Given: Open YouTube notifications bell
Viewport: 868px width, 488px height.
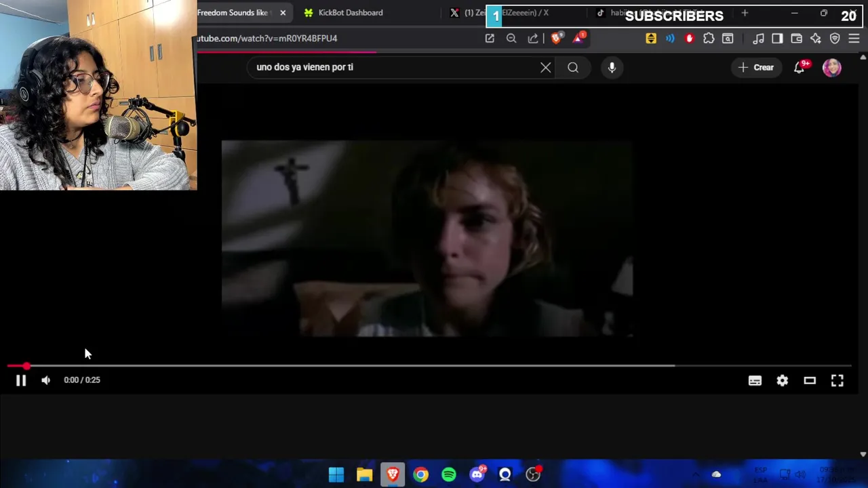Looking at the screenshot, I should 800,67.
